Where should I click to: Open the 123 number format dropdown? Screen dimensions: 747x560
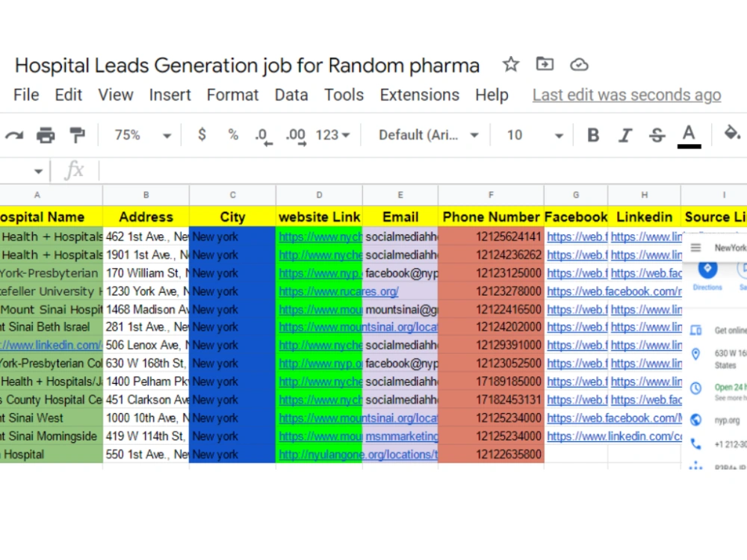[x=332, y=135]
